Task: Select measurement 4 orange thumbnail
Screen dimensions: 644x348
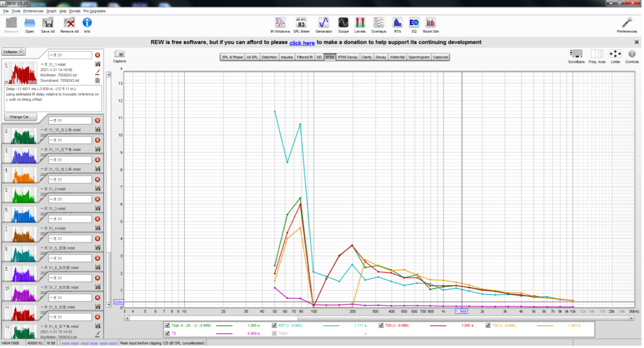Action: (x=20, y=176)
